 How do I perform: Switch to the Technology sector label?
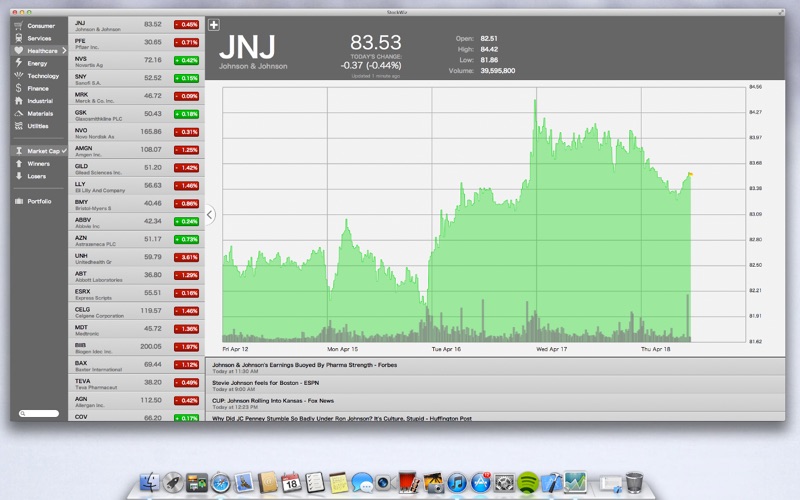43,76
